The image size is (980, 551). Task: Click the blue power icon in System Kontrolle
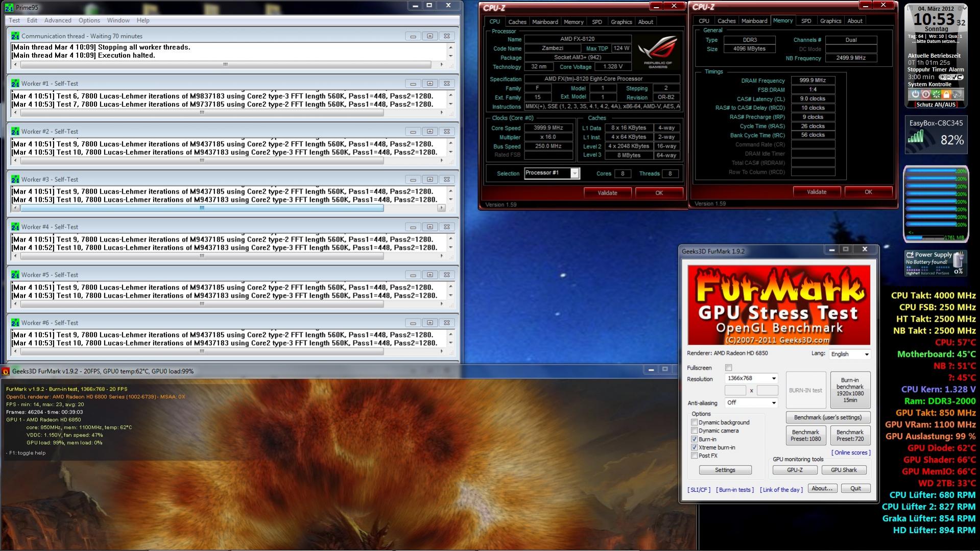tap(915, 94)
